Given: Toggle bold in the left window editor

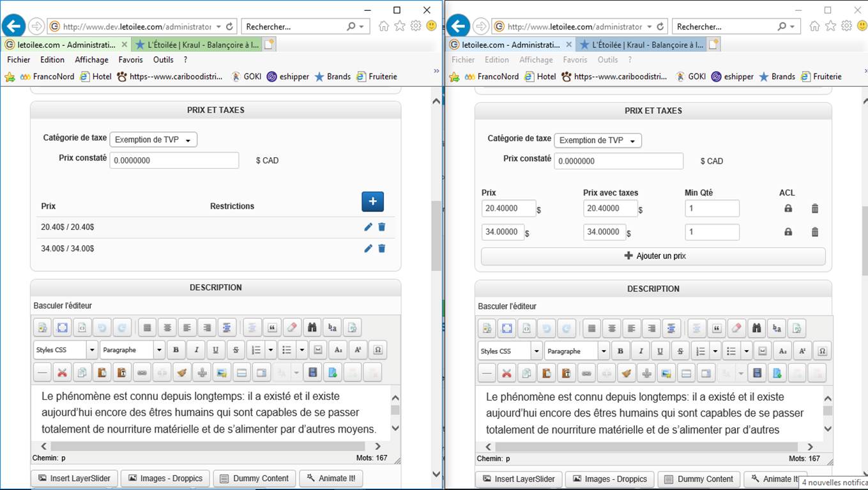Looking at the screenshot, I should pyautogui.click(x=176, y=350).
